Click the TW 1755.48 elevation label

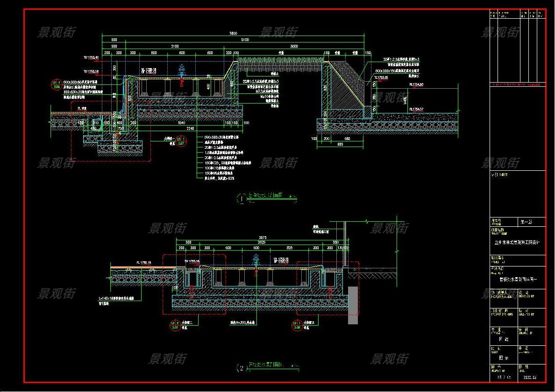pos(91,57)
